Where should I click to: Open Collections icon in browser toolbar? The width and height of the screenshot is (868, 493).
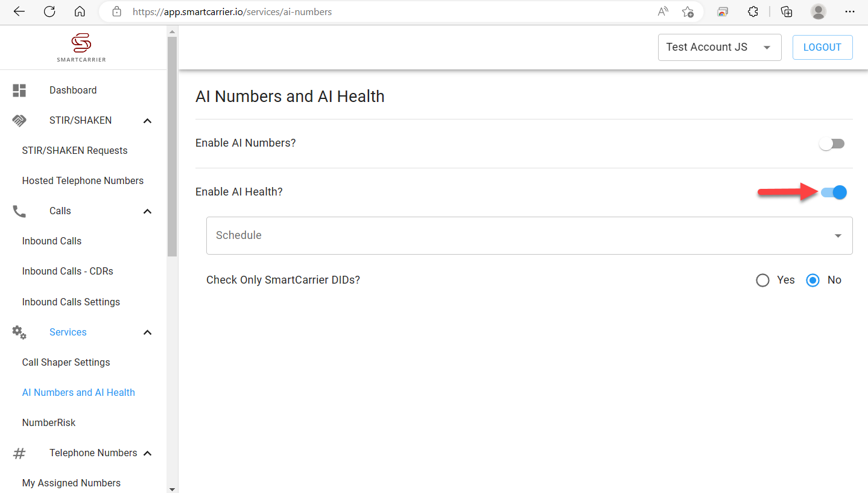(x=787, y=11)
